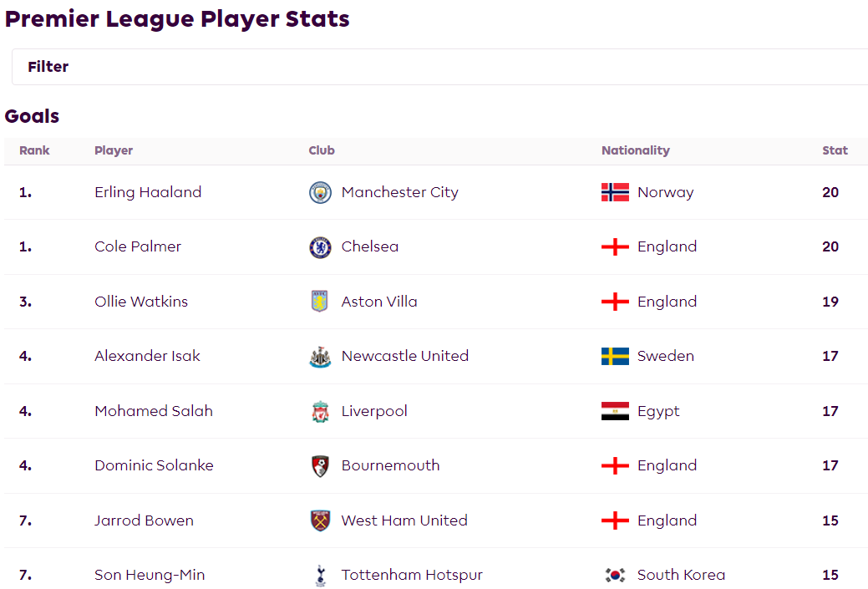Open Cole Palmer's player profile
The height and width of the screenshot is (589, 868).
tap(138, 246)
